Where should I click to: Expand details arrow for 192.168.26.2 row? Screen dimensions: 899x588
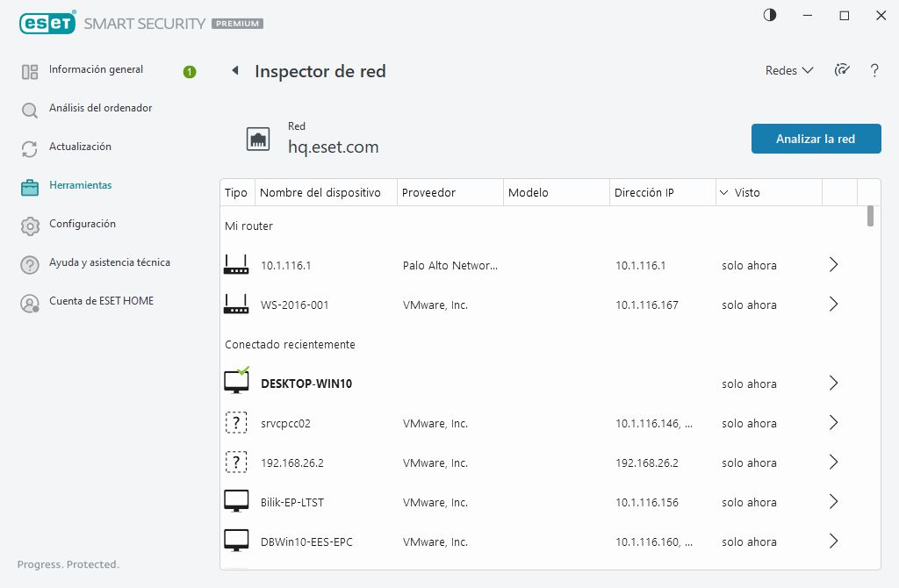coord(834,463)
